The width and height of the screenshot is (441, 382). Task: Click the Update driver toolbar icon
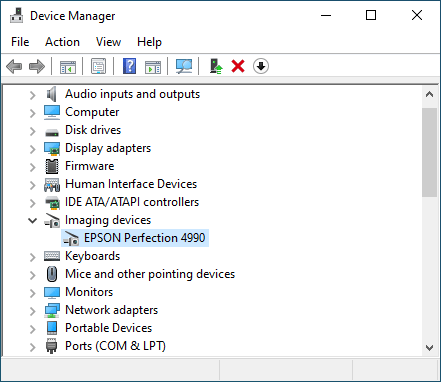coord(216,66)
